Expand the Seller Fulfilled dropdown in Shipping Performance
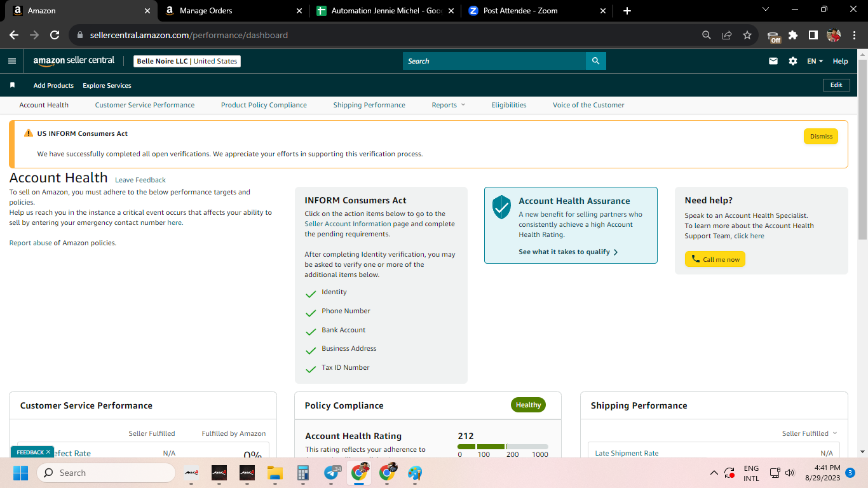 (x=810, y=433)
